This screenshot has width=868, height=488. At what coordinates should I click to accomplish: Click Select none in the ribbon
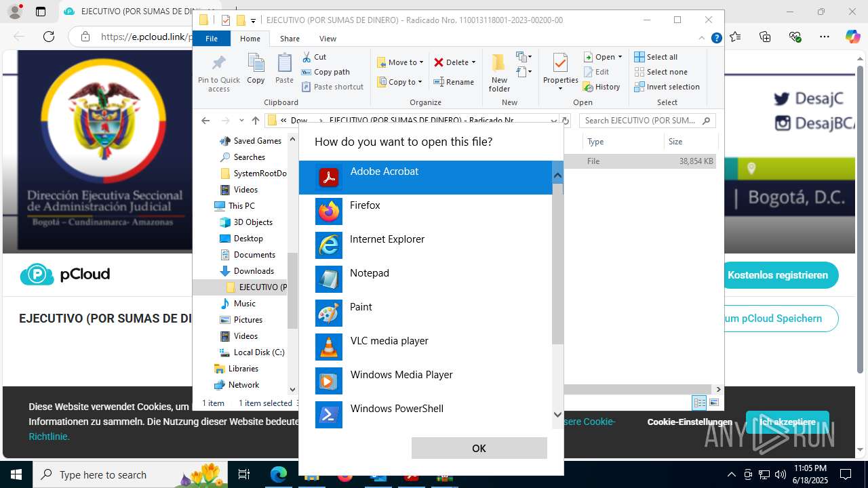tap(660, 72)
